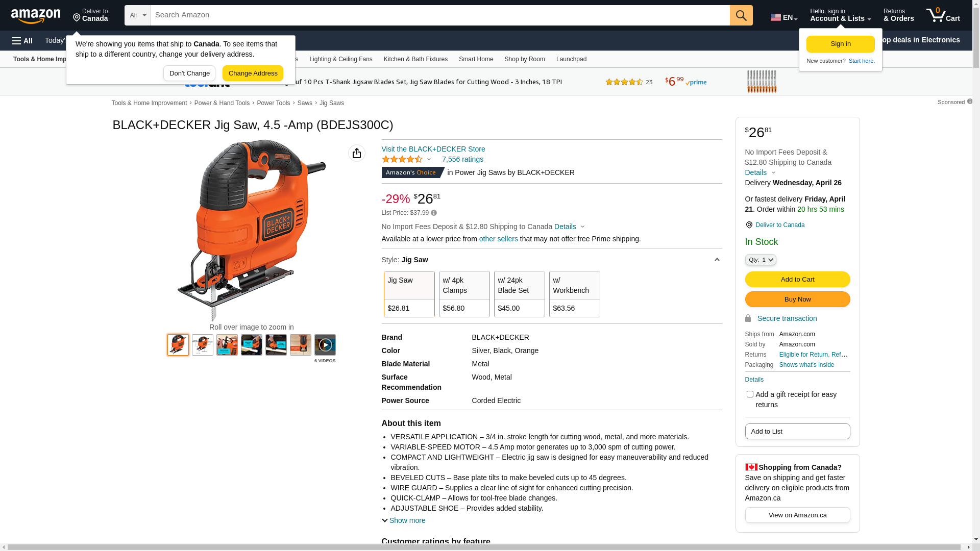Click the Sponsored ad info icon
The image size is (980, 551).
969,102
